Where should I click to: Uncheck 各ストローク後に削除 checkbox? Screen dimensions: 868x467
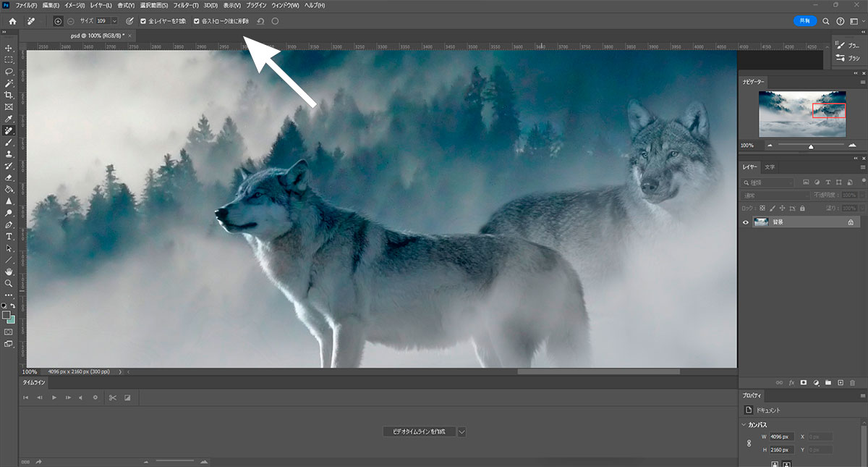point(196,21)
